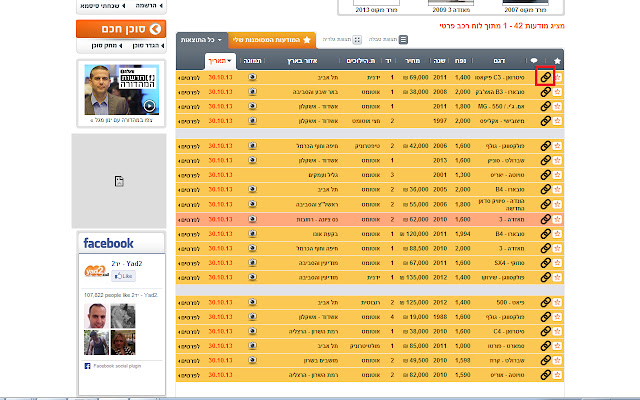Click the chain-link icon in the 36,000 row

pyautogui.click(x=546, y=189)
